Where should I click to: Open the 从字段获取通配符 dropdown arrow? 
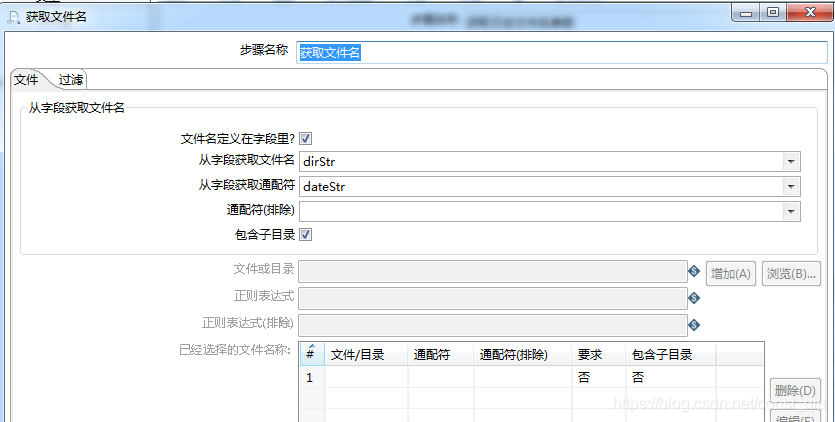pos(791,186)
